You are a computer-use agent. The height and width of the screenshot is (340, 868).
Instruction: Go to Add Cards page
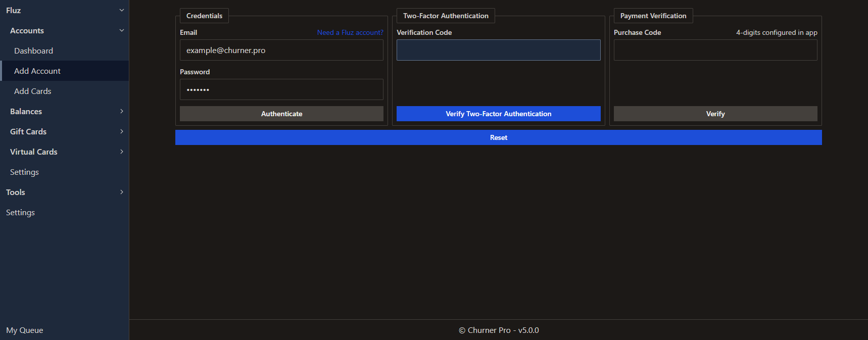pos(33,91)
